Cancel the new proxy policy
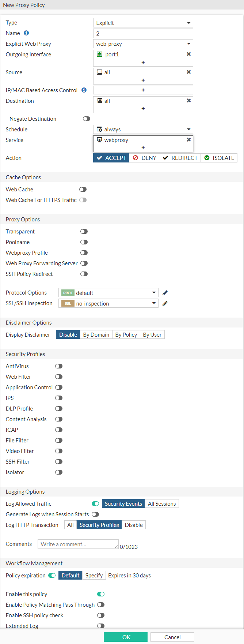Viewport: 244px width, 644px height. [x=172, y=634]
